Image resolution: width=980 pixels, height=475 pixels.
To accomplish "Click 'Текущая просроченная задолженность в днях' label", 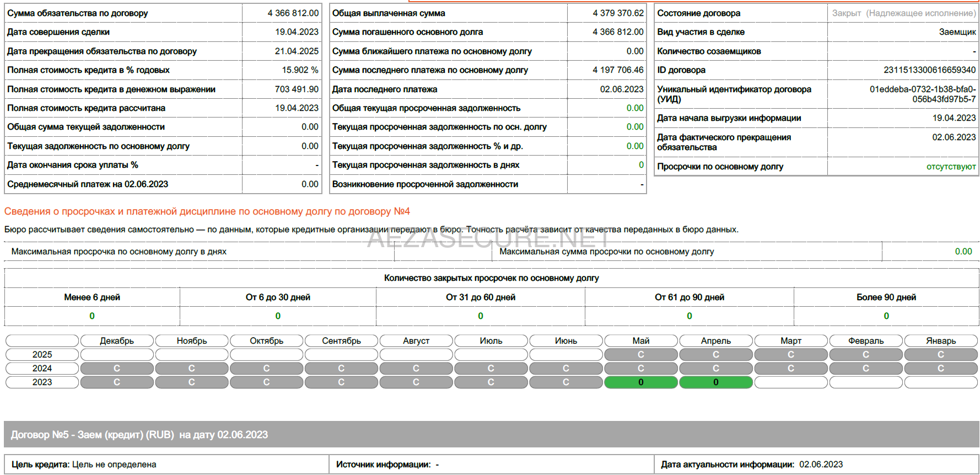I will [x=426, y=165].
